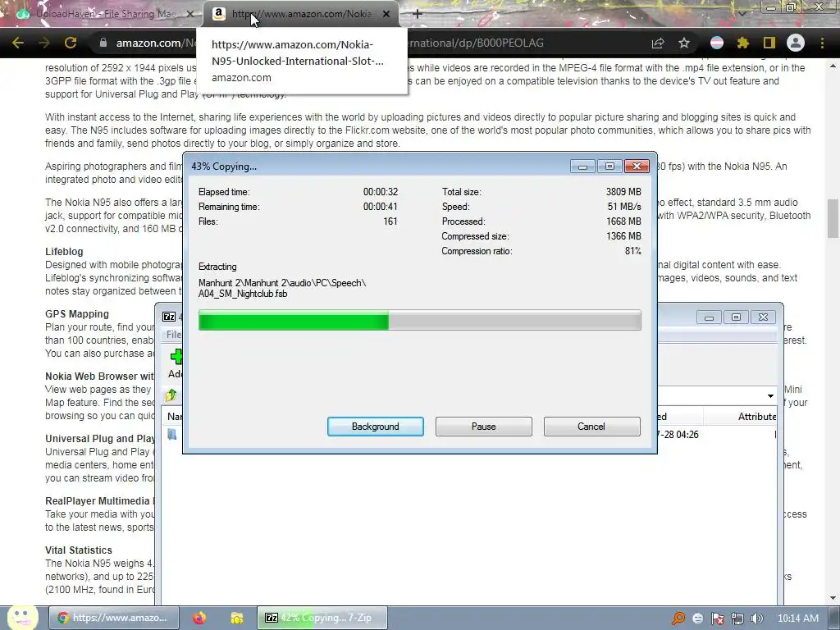Pause the extraction

(x=484, y=427)
